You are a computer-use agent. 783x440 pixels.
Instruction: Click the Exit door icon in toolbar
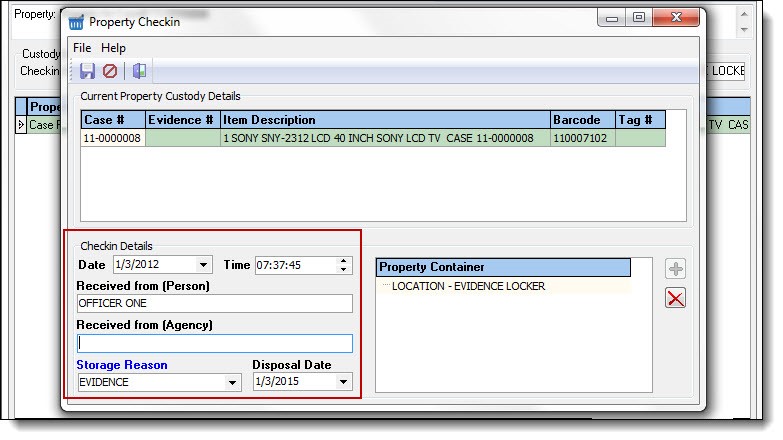pos(139,71)
